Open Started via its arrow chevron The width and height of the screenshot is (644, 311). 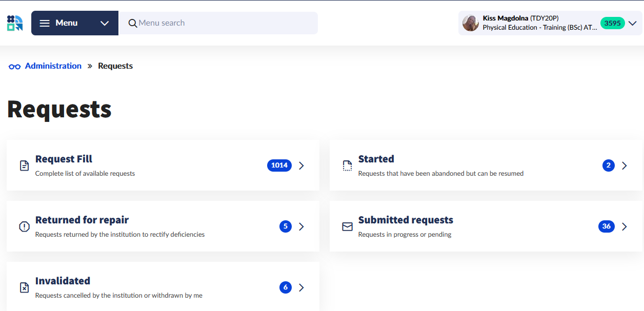tap(624, 165)
